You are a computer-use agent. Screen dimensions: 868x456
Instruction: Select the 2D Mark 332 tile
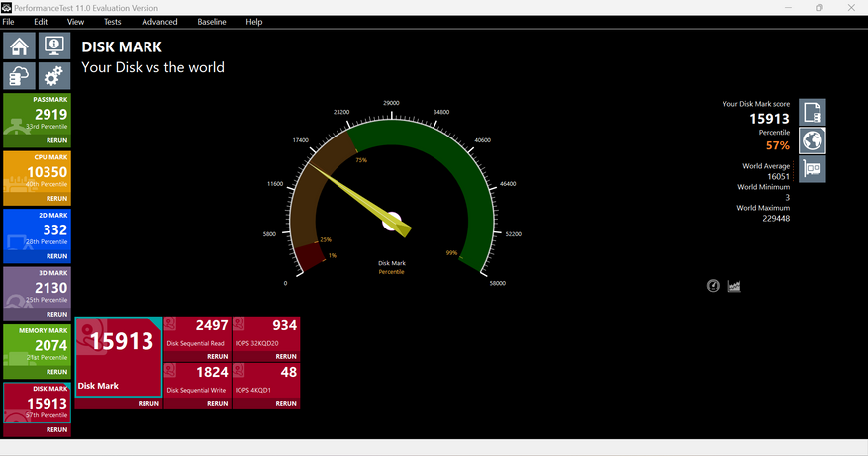coord(37,229)
